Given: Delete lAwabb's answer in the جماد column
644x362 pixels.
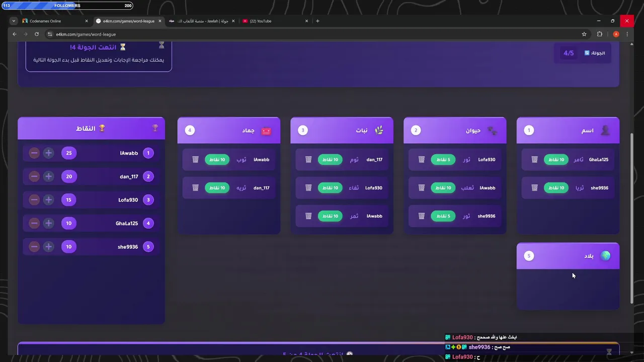Looking at the screenshot, I should click(x=195, y=159).
